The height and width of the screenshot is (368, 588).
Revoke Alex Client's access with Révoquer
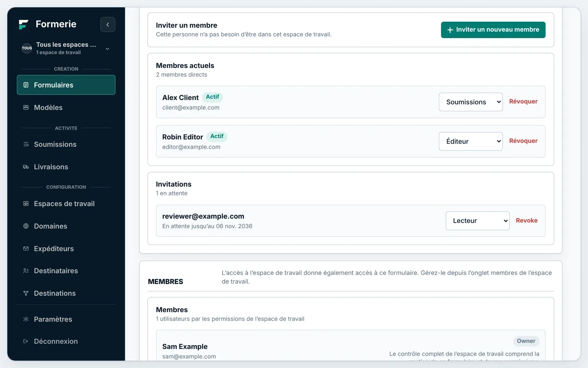click(x=523, y=101)
